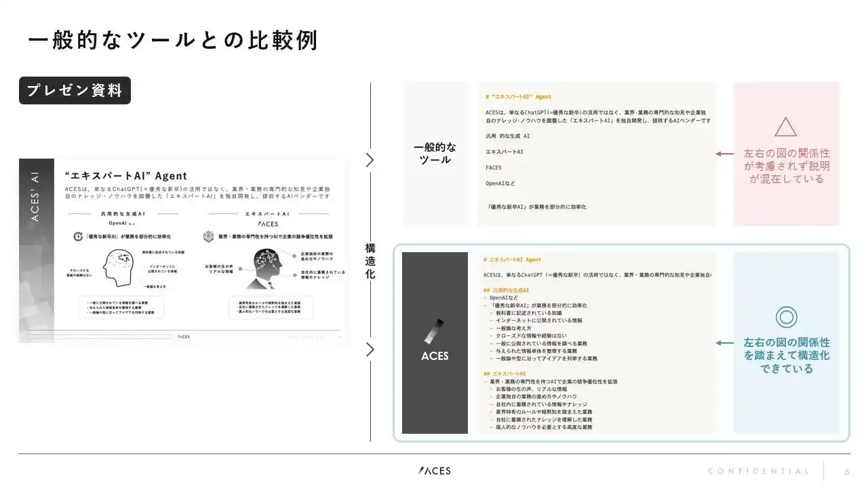The width and height of the screenshot is (868, 488).
Task: Select the プレゼン資料 label badge
Action: click(x=75, y=91)
